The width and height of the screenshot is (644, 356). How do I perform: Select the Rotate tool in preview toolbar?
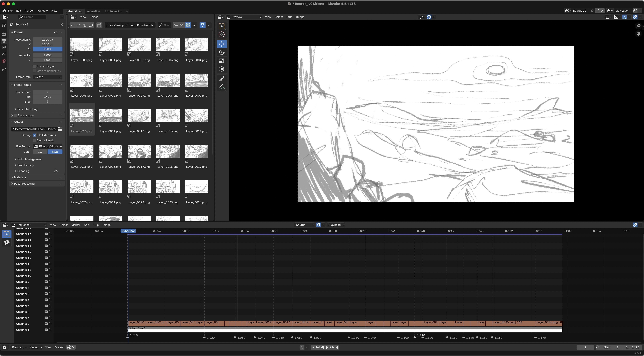222,53
